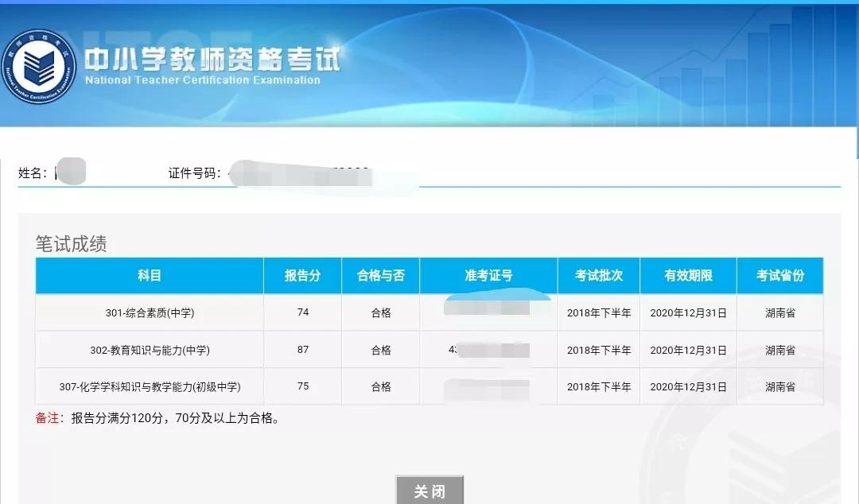Click the 合格与否 column header
The image size is (859, 504).
point(381,276)
